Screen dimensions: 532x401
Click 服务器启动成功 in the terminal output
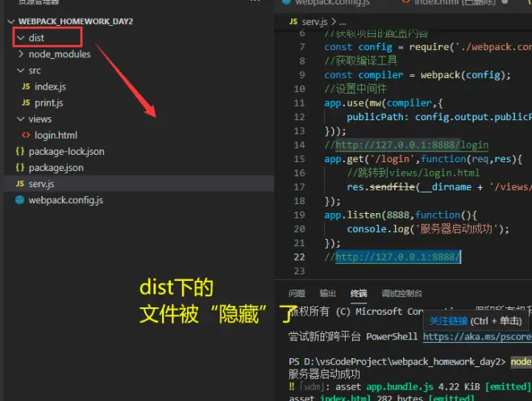pyautogui.click(x=324, y=374)
